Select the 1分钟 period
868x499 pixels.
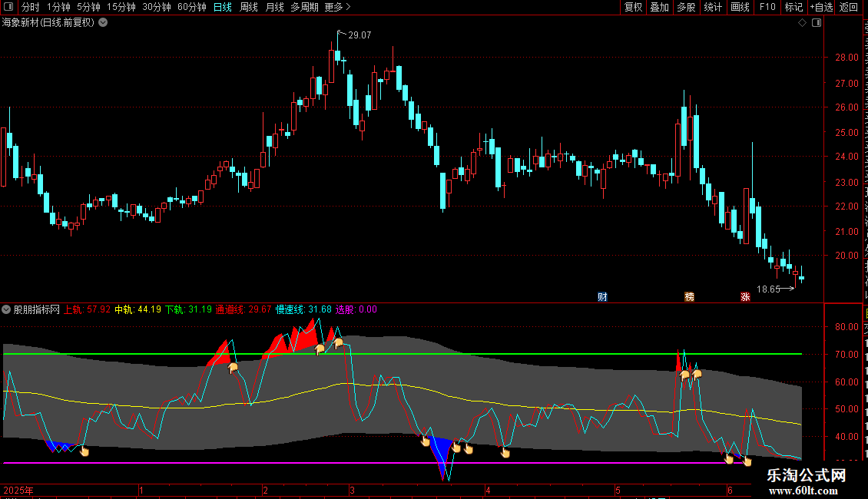pos(58,7)
